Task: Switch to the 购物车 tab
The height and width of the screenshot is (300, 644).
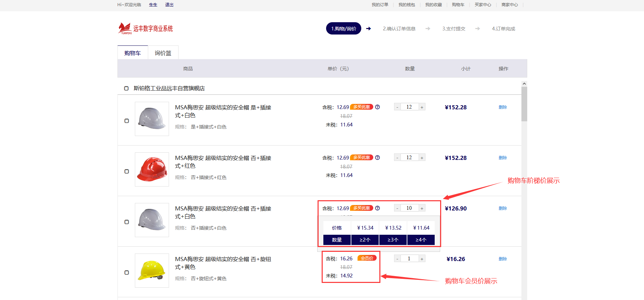Action: [133, 53]
